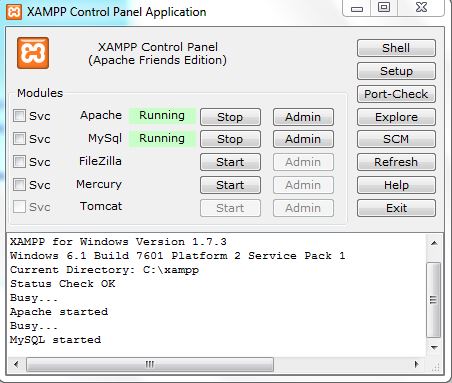Click the FileZilla Admin button
This screenshot has width=452, height=383.
pos(303,162)
